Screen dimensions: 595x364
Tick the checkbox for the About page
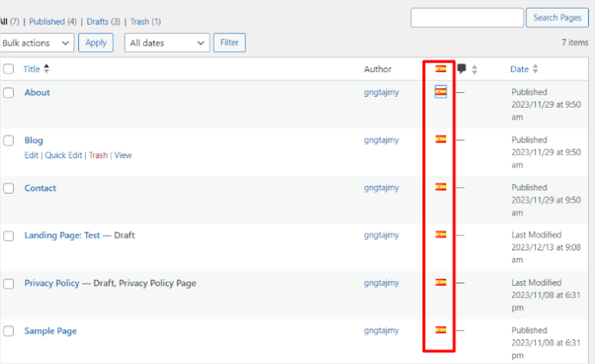tap(9, 93)
